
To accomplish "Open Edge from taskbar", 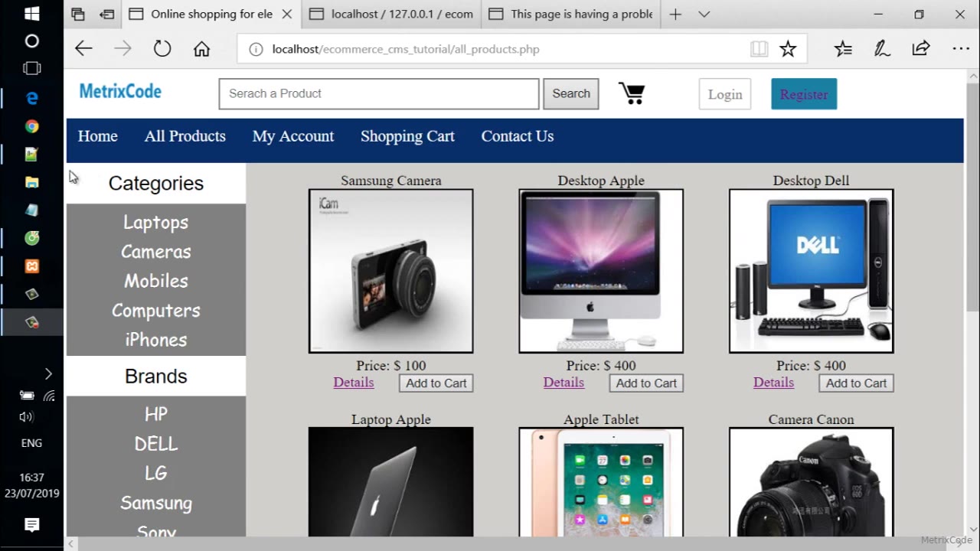I will point(31,98).
